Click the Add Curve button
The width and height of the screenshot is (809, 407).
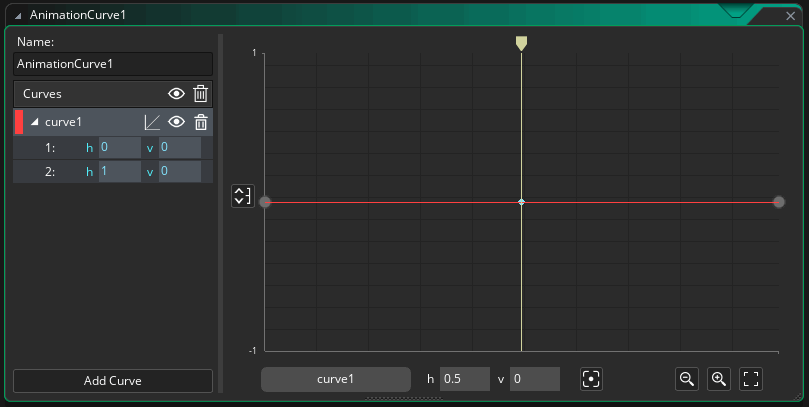(113, 381)
